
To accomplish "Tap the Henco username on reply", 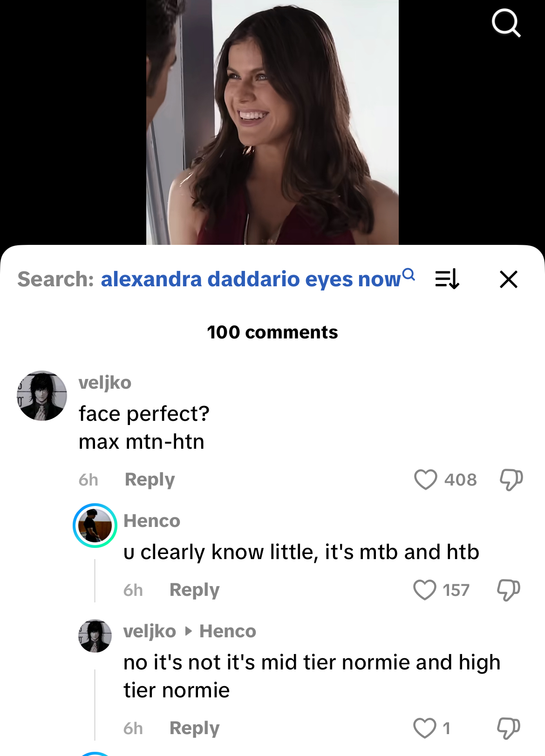I will point(152,521).
